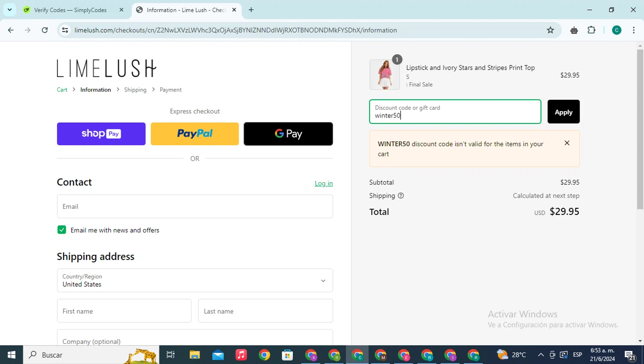Click the Email input field
The width and height of the screenshot is (644, 364).
[x=195, y=206]
